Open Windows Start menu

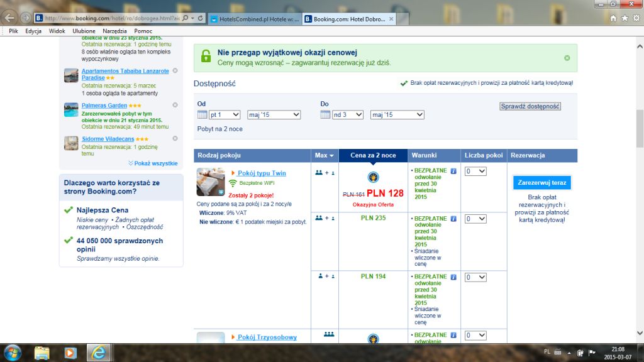click(13, 353)
